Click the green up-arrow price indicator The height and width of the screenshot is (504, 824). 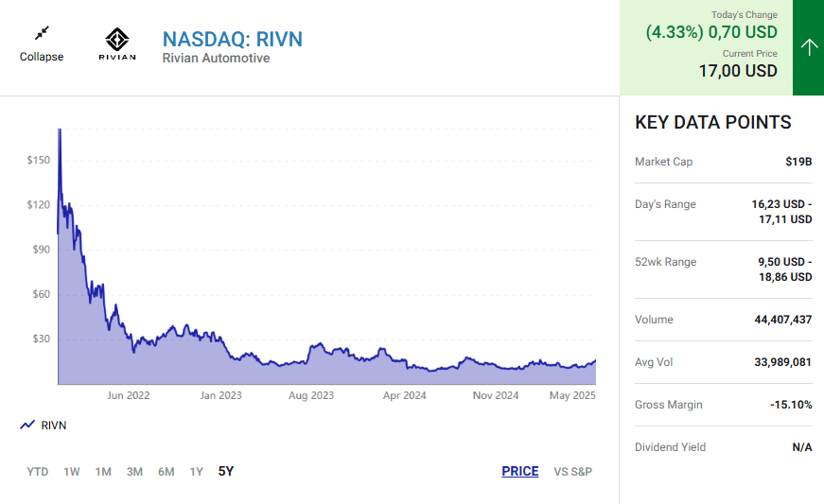[809, 47]
